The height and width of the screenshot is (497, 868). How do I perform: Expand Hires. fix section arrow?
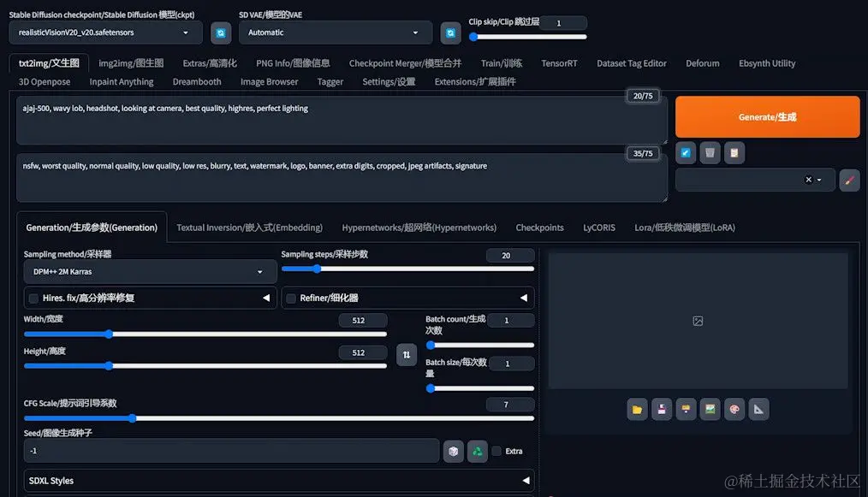(266, 298)
